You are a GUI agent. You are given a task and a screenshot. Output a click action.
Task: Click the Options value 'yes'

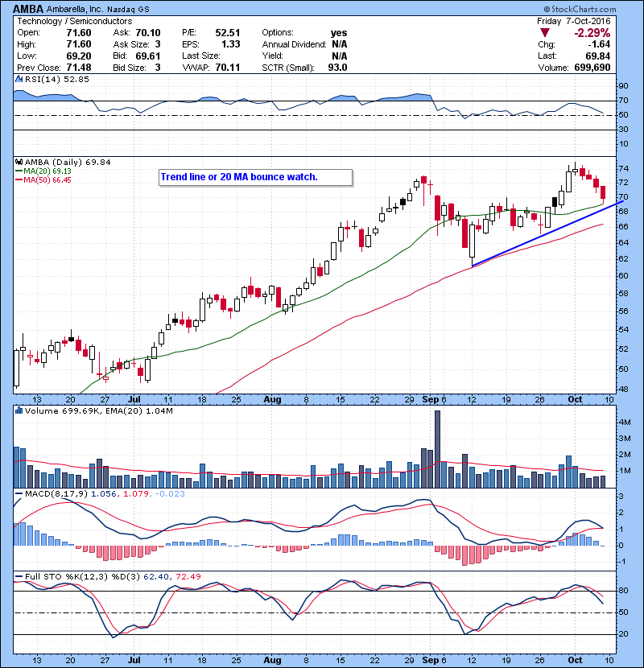click(339, 33)
